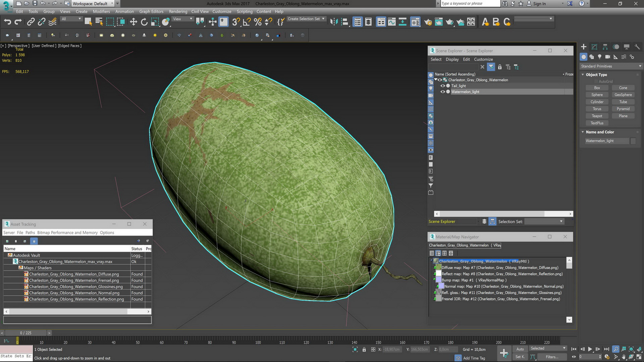Click the time slider showing 0 / 225
The width and height of the screenshot is (644, 362).
(25, 333)
